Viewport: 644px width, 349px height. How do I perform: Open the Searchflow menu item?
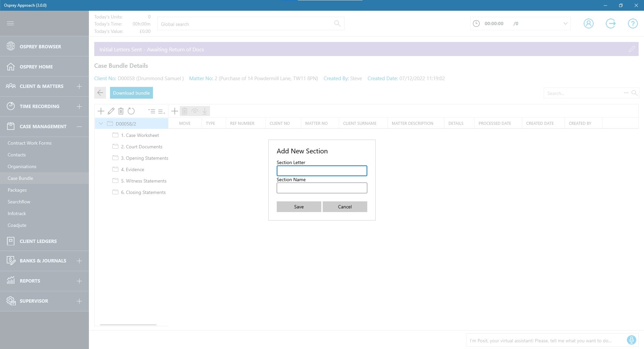(x=19, y=201)
